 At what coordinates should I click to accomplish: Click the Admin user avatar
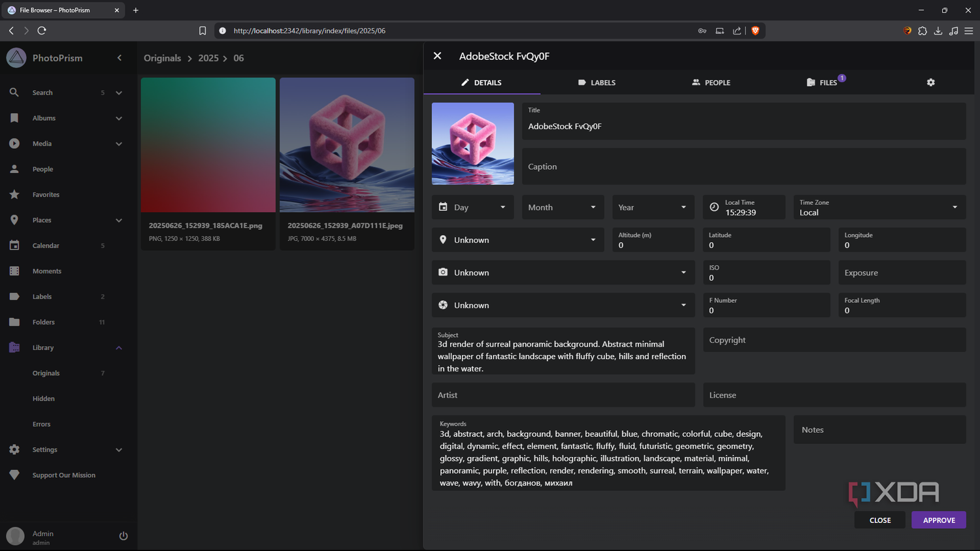[15, 536]
